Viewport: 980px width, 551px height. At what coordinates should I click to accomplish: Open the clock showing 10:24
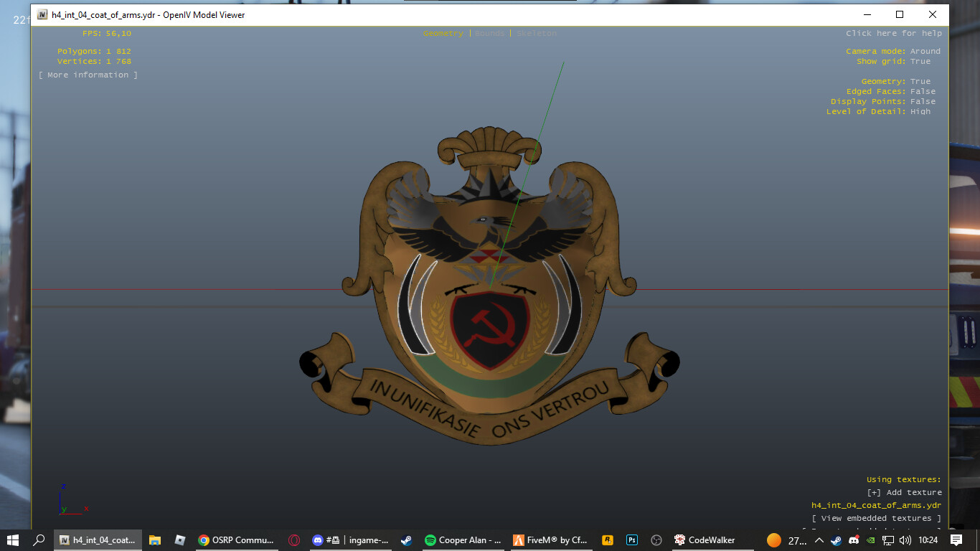coord(928,540)
